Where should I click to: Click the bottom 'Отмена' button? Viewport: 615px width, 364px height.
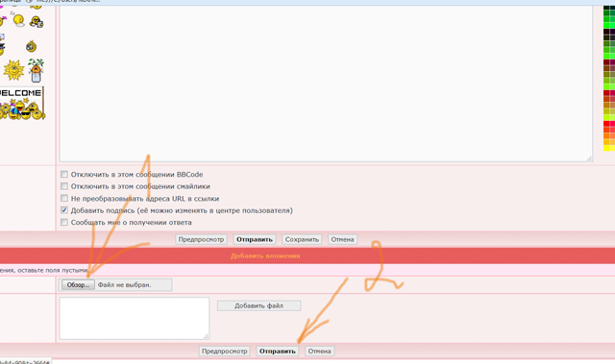click(319, 352)
